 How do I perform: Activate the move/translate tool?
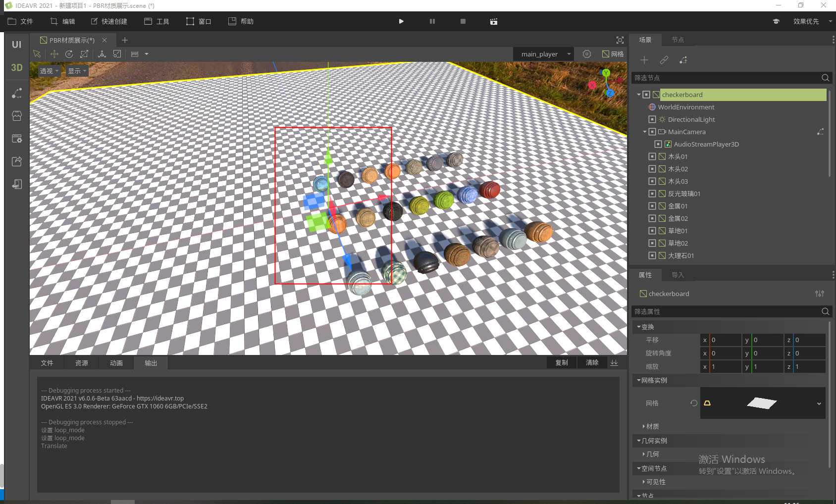click(54, 54)
